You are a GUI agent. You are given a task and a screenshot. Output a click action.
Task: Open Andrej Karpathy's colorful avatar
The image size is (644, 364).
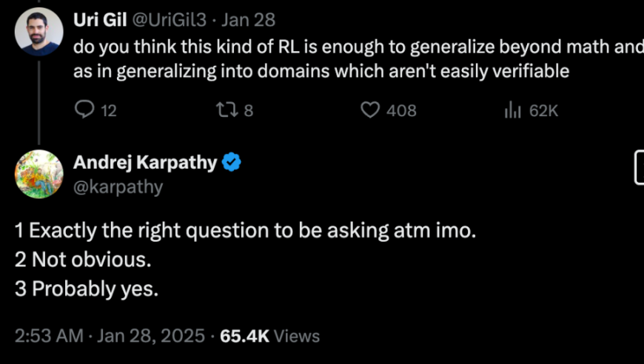(x=39, y=174)
